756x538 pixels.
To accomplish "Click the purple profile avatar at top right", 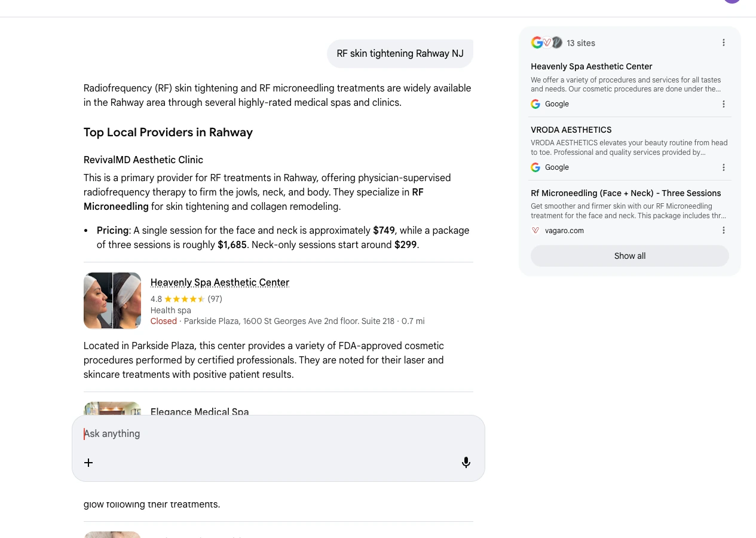I will tap(732, 1).
